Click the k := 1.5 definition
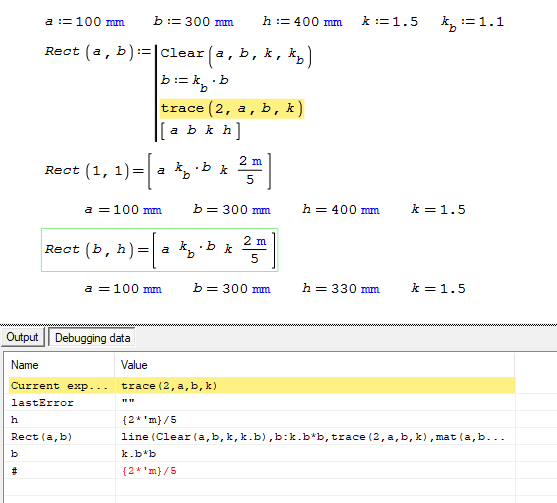 click(x=390, y=22)
